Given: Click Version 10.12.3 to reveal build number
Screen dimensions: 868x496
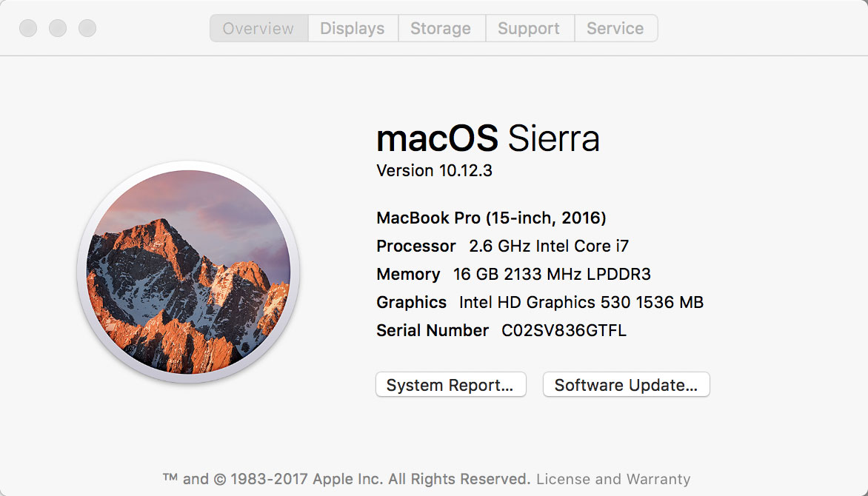Looking at the screenshot, I should (434, 171).
